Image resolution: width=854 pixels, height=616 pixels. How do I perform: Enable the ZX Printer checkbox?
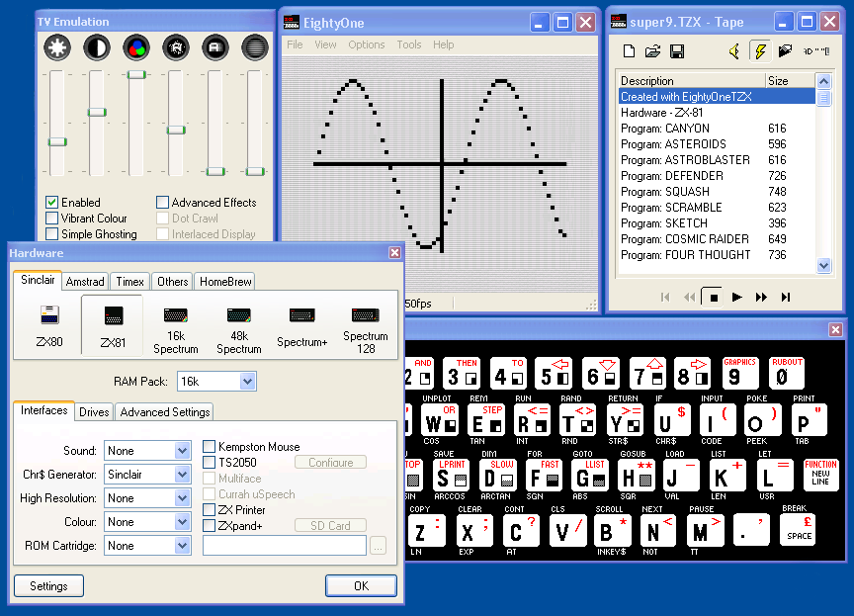(x=210, y=510)
